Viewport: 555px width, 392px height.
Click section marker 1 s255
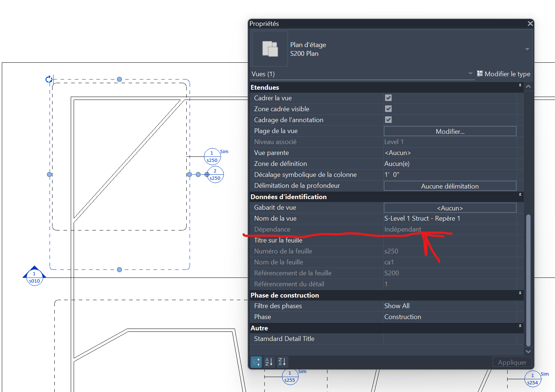[290, 377]
